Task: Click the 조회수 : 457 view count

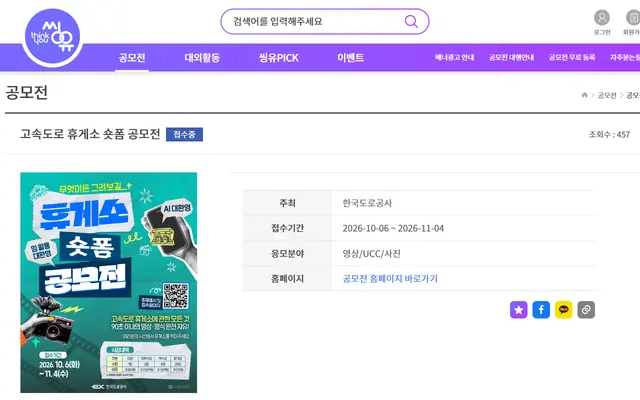Action: 609,134
